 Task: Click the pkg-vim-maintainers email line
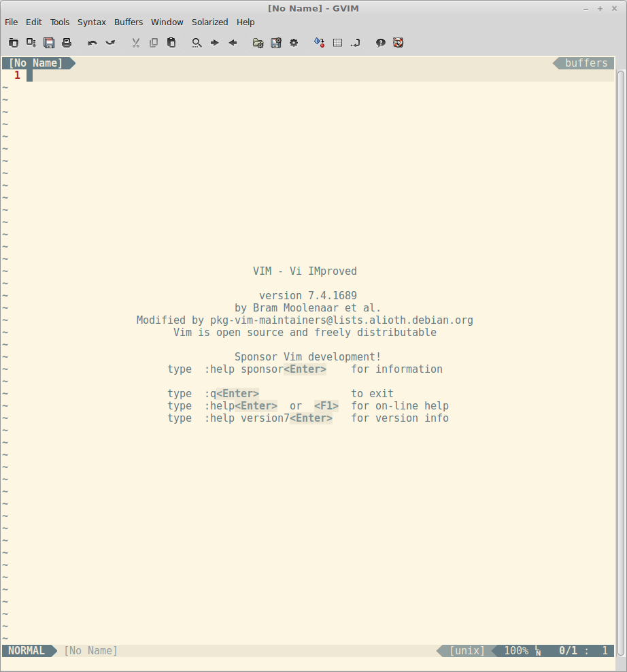(305, 320)
